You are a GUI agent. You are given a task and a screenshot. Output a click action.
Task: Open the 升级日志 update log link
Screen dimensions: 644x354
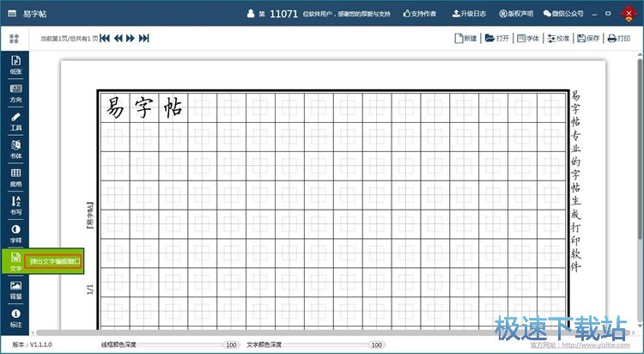pyautogui.click(x=468, y=14)
